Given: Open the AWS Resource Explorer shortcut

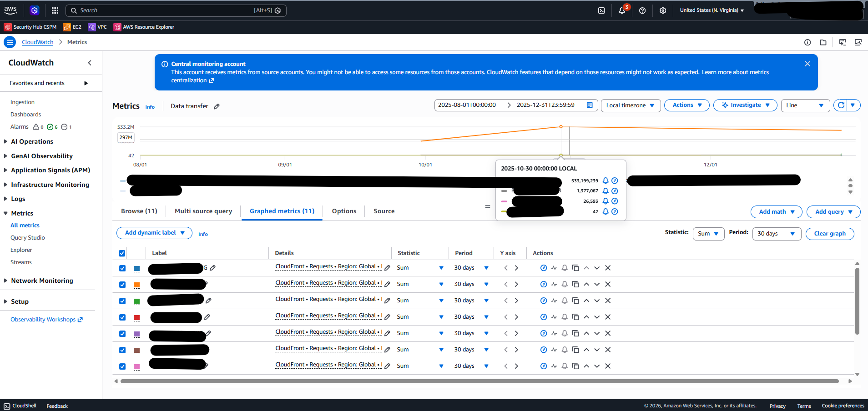Looking at the screenshot, I should [x=144, y=27].
